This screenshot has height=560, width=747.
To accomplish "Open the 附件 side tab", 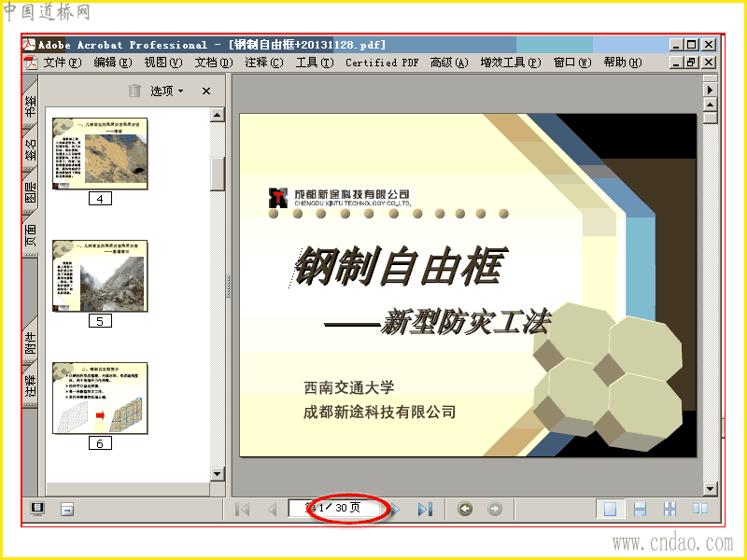I will pyautogui.click(x=30, y=341).
